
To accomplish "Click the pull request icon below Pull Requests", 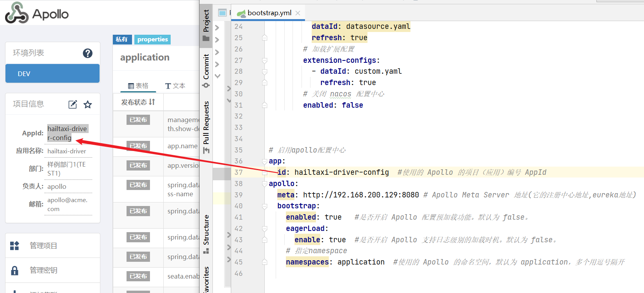I will [x=206, y=150].
